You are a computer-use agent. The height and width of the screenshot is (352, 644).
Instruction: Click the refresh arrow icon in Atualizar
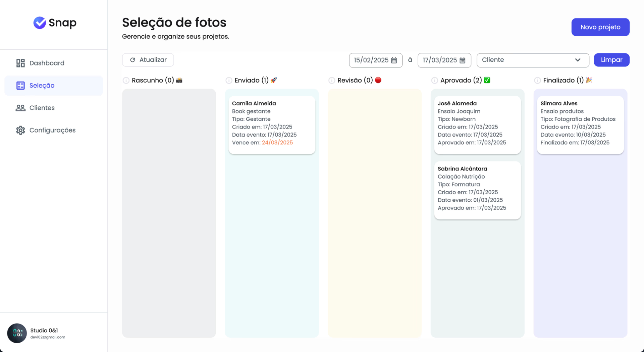click(132, 60)
